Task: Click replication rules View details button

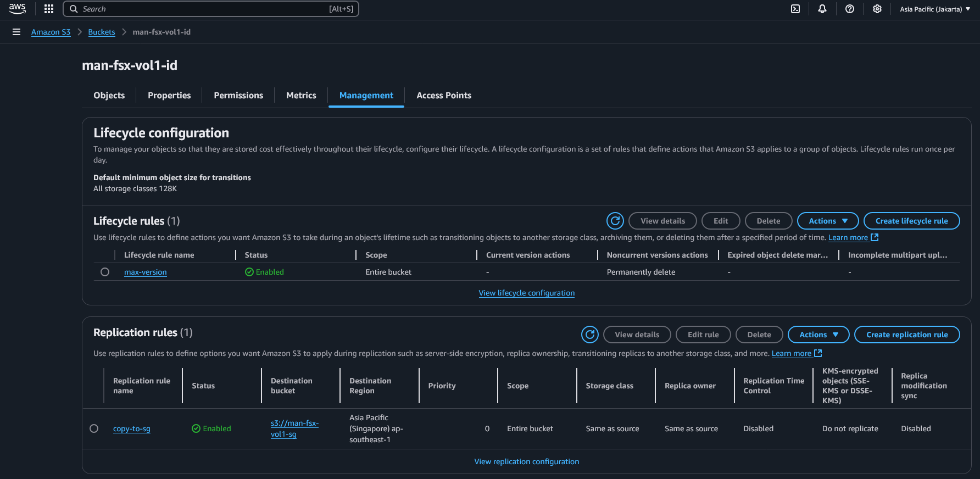Action: click(x=637, y=335)
